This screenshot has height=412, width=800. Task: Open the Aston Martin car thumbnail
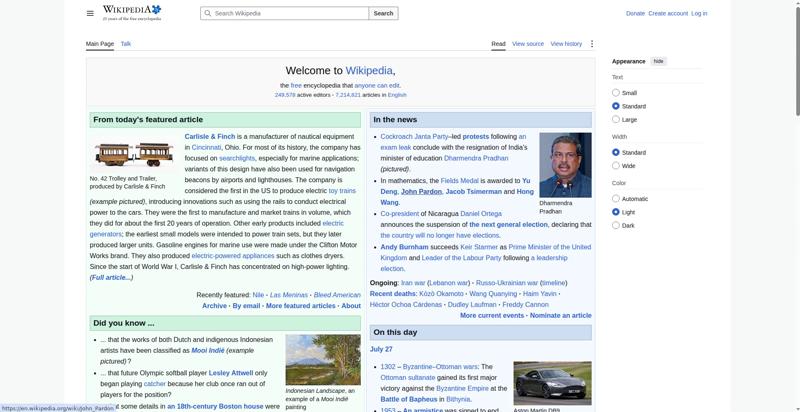pos(553,383)
